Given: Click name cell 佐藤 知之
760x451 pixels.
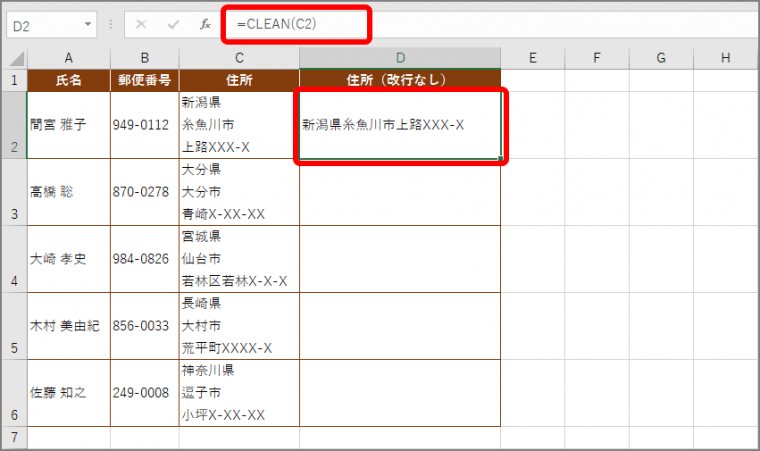Looking at the screenshot, I should click(x=69, y=393).
